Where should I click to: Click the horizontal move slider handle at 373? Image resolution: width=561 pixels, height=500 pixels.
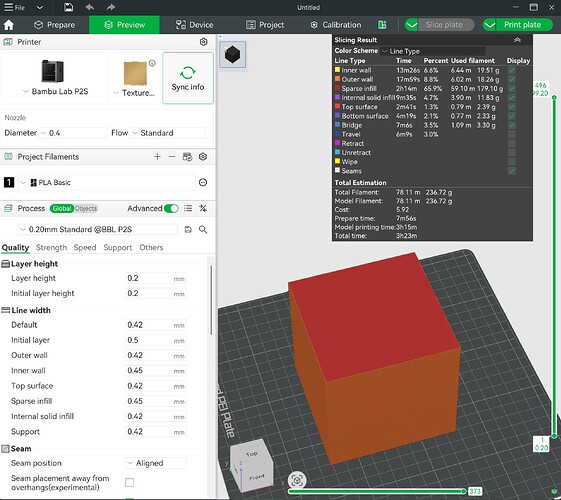tap(464, 491)
